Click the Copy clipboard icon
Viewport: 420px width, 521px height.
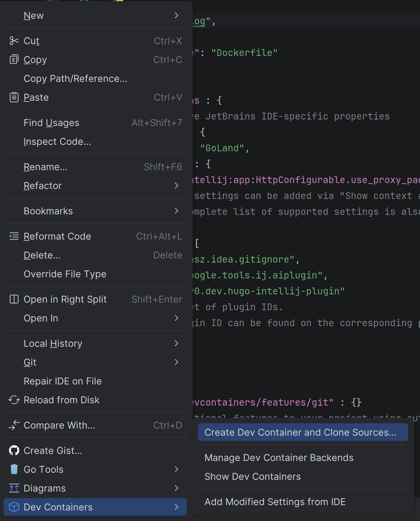pos(14,59)
